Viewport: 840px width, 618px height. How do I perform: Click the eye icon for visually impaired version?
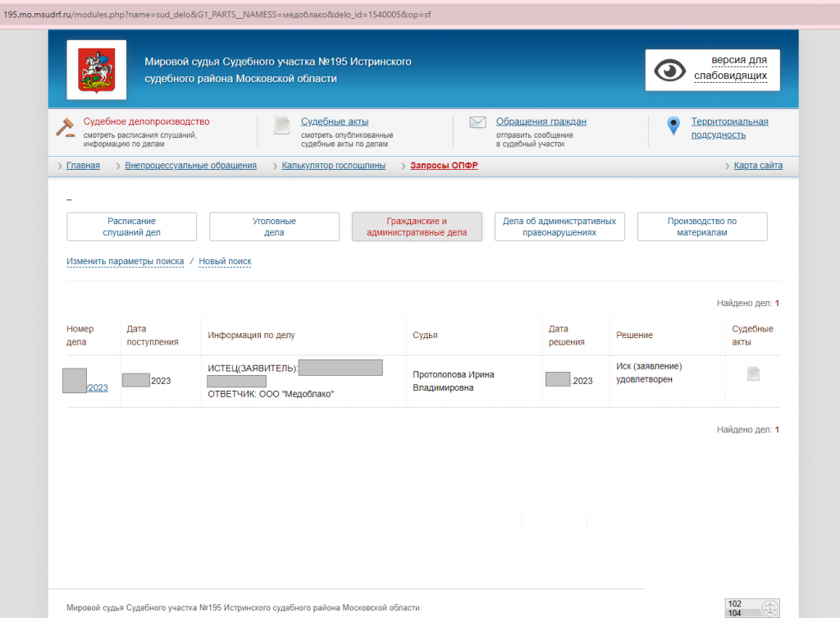click(669, 71)
